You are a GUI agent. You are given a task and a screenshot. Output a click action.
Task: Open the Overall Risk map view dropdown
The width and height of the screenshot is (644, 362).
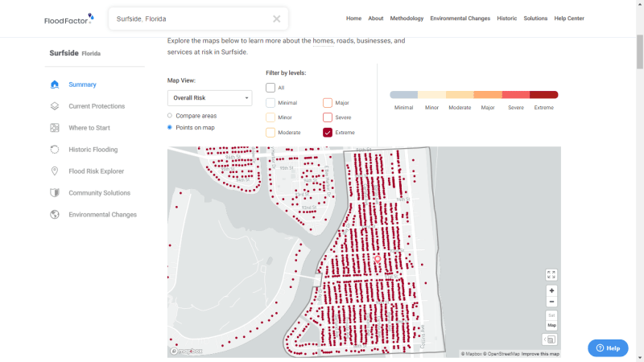pyautogui.click(x=210, y=98)
